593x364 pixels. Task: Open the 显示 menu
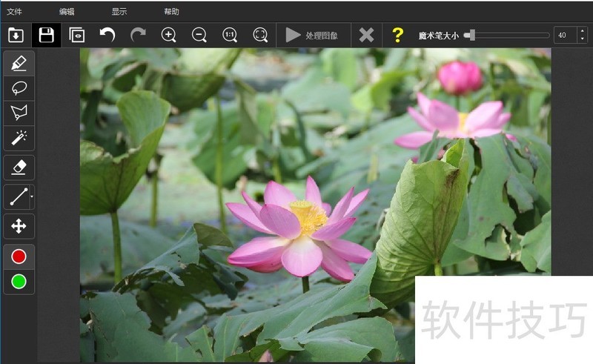click(119, 12)
